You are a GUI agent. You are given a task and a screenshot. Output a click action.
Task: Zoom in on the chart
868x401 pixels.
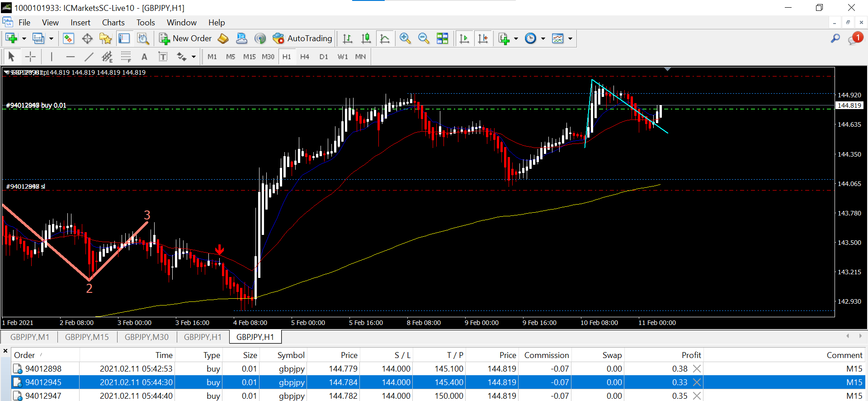click(405, 38)
